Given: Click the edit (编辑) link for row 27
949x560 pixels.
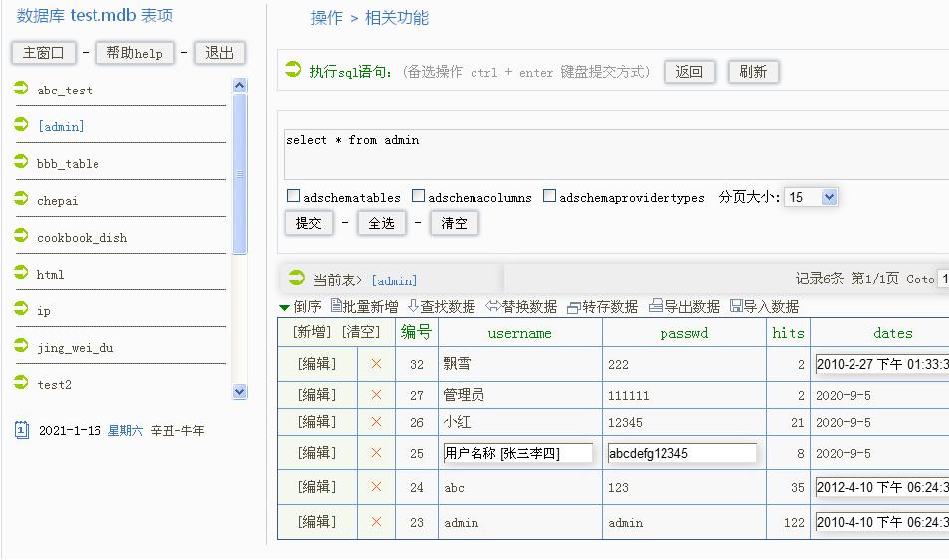Looking at the screenshot, I should (317, 395).
